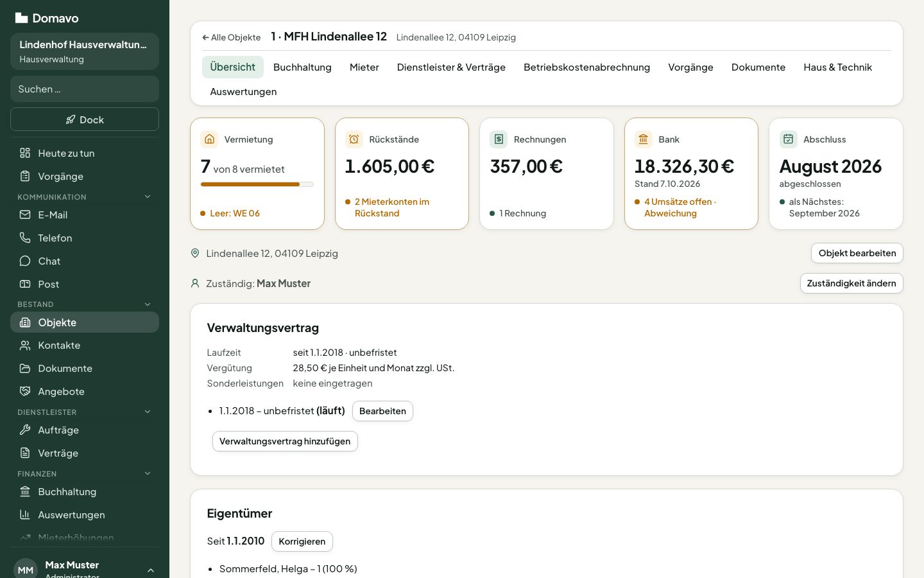Launch the Dock rocket button

(85, 119)
